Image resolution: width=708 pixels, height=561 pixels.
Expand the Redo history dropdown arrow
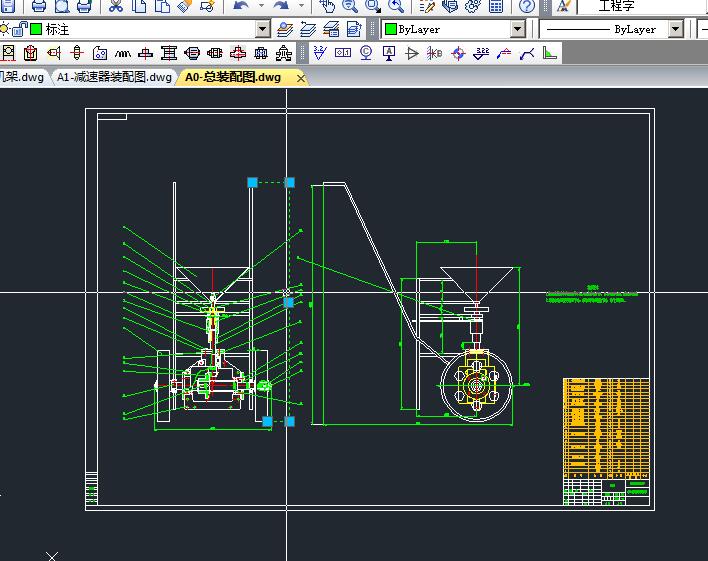tap(301, 5)
